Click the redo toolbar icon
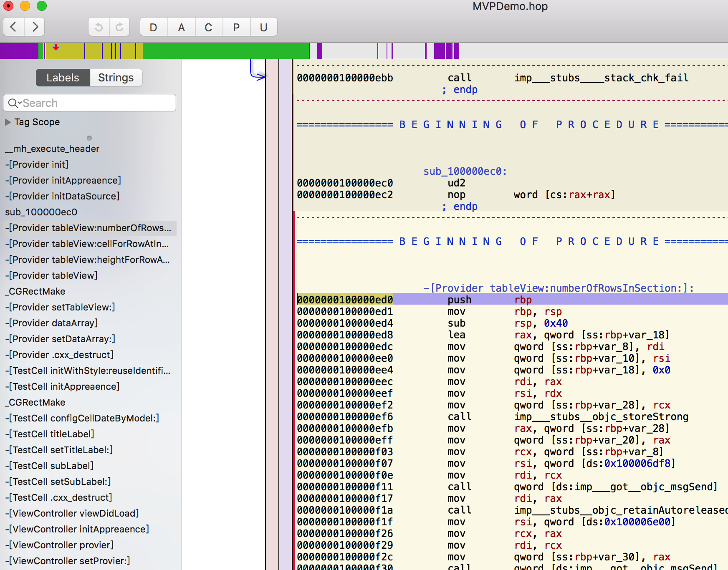This screenshot has height=570, width=728. click(x=119, y=27)
